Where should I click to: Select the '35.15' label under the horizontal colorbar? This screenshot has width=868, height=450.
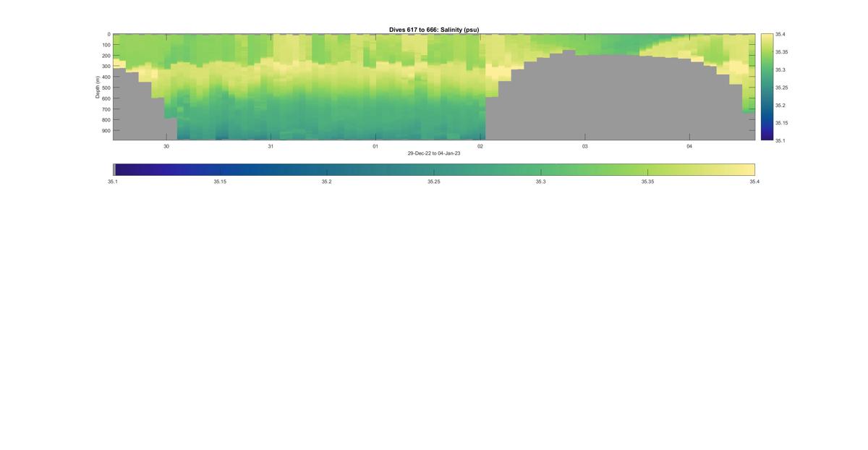point(220,182)
